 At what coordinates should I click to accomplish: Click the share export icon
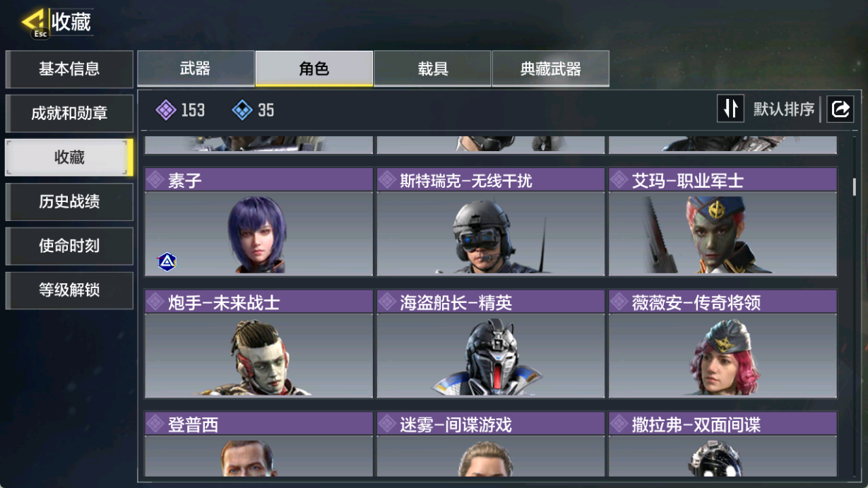click(840, 109)
